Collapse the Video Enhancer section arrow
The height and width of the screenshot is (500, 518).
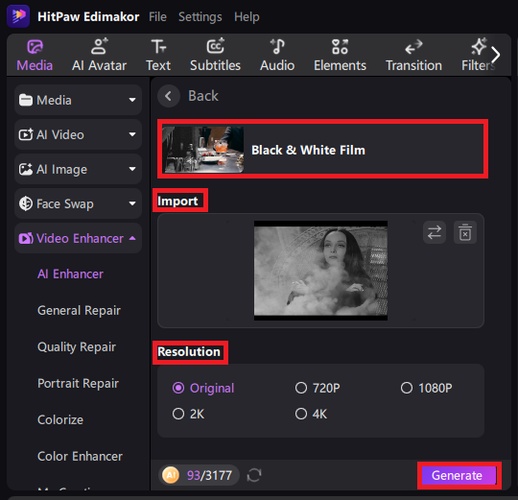coord(132,238)
